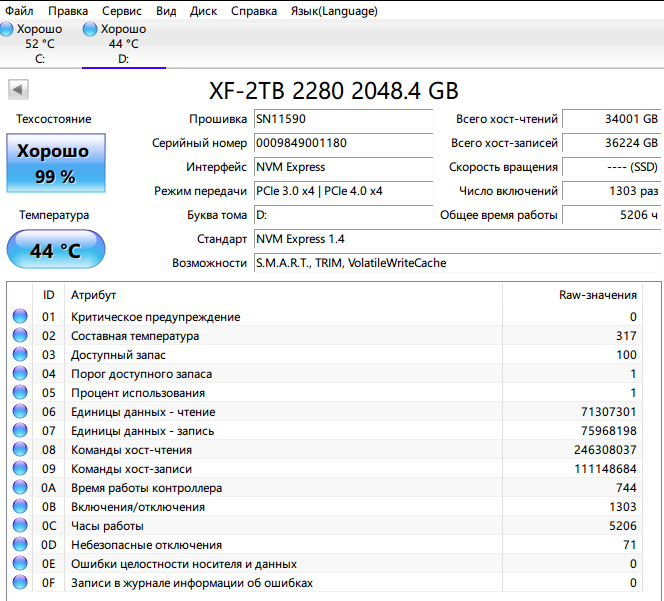Select drive D: tab at 44 °C
Viewport: 664px width, 601px height.
click(x=124, y=44)
